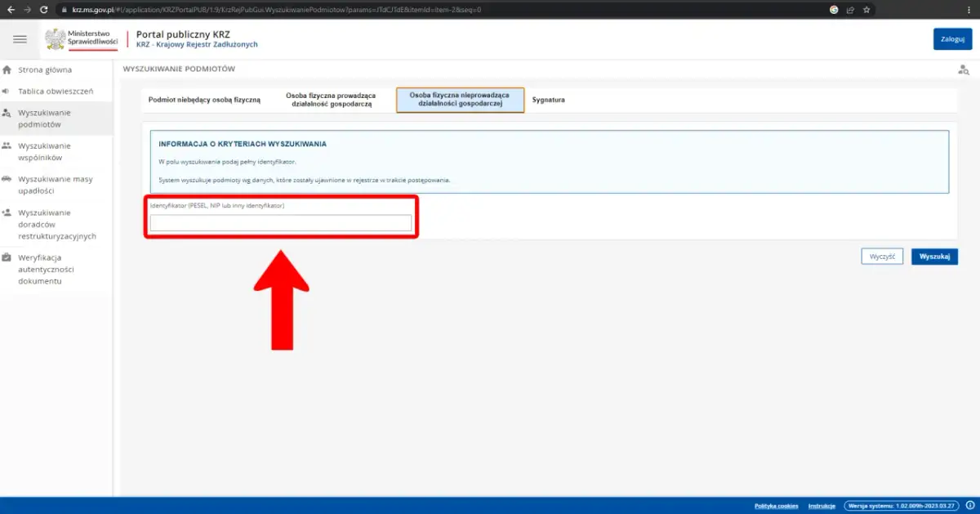Click the Ministerstwo Sprawiedliwości eagle logo
Screen dimensions: 980x514
point(56,39)
